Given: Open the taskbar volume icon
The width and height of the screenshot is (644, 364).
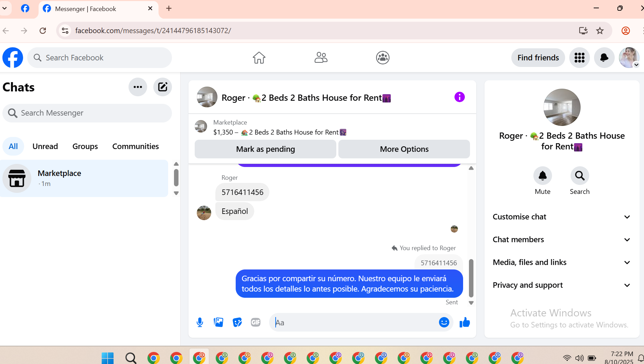Looking at the screenshot, I should pos(579,358).
